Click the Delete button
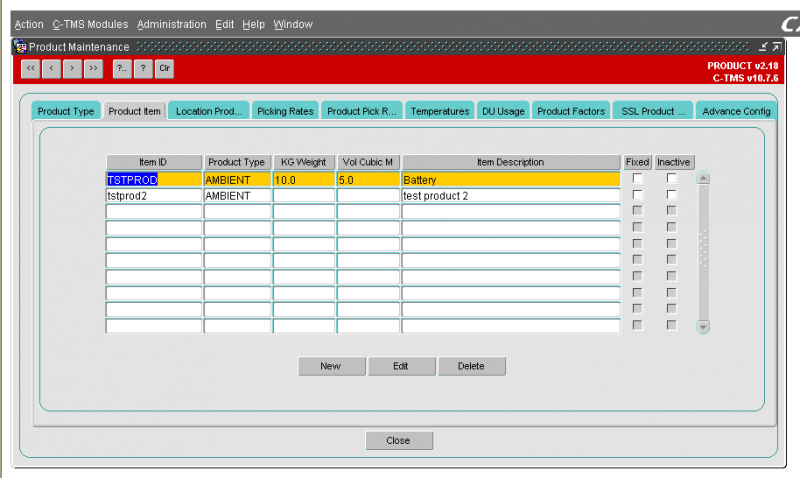The image size is (800, 478). [x=471, y=366]
